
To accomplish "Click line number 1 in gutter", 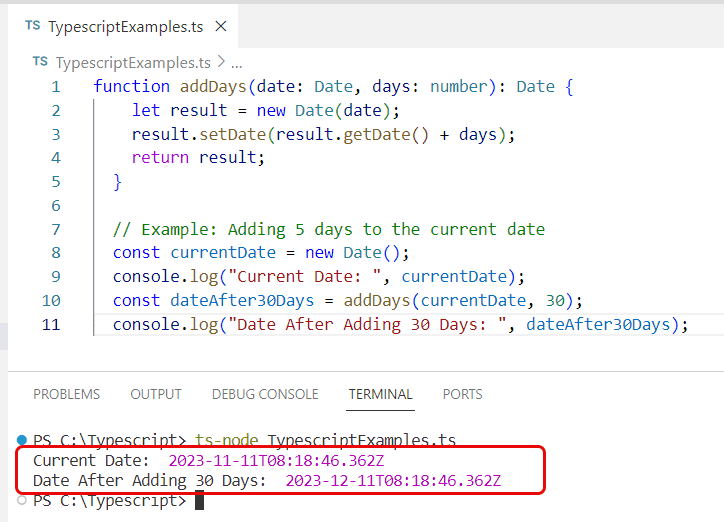I will (x=56, y=87).
